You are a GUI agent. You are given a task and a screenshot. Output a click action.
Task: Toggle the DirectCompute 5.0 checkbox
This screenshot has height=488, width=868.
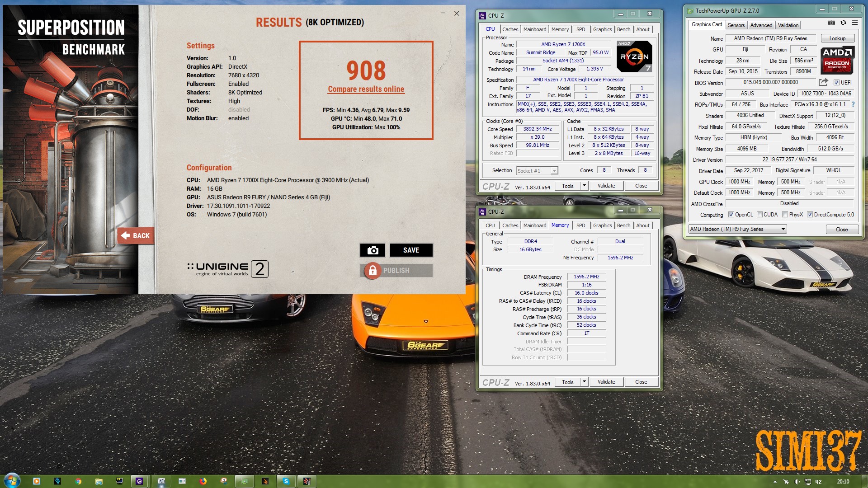click(810, 215)
